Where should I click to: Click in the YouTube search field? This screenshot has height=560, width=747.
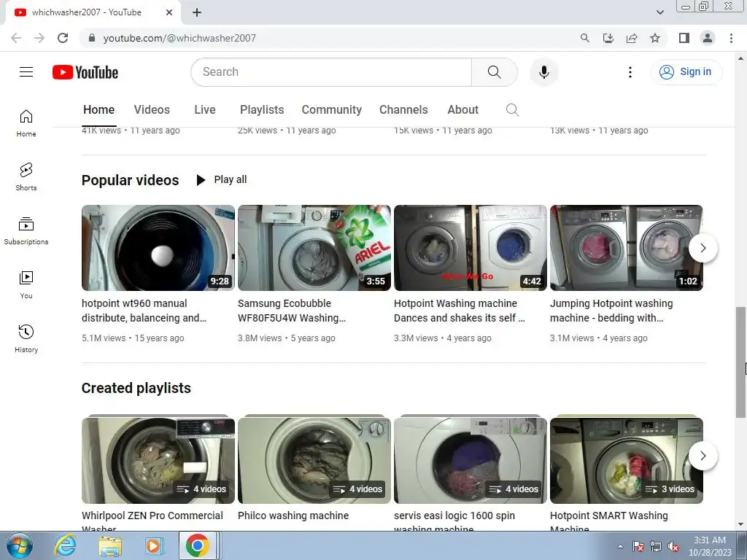[331, 72]
